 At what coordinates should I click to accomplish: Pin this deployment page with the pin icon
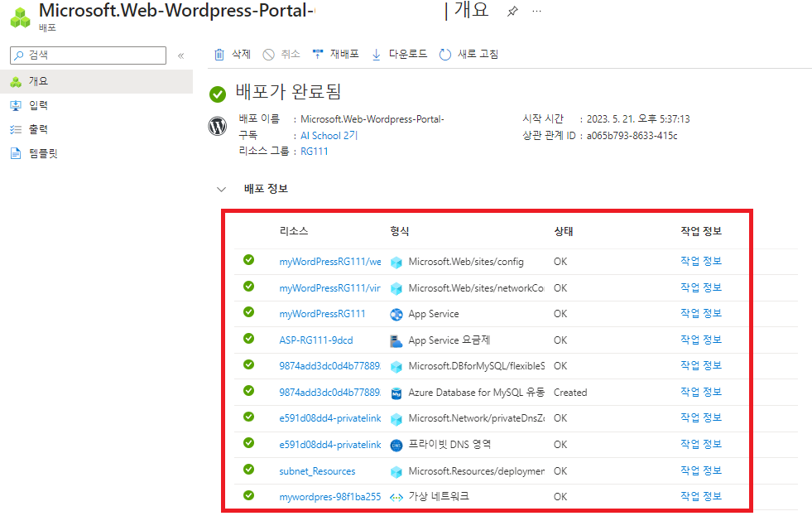[512, 11]
